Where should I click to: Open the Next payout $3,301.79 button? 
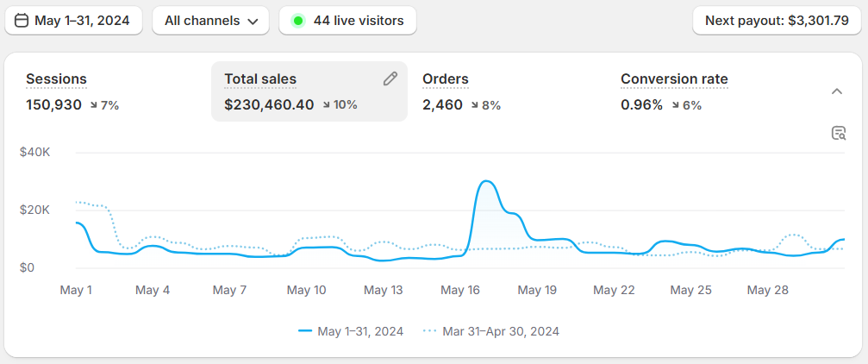(x=777, y=21)
